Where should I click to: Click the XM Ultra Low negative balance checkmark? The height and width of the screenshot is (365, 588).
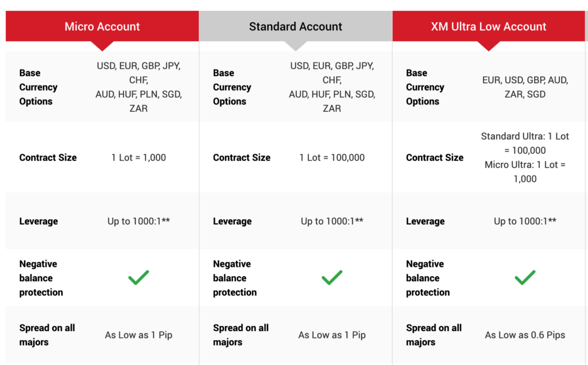click(x=525, y=278)
